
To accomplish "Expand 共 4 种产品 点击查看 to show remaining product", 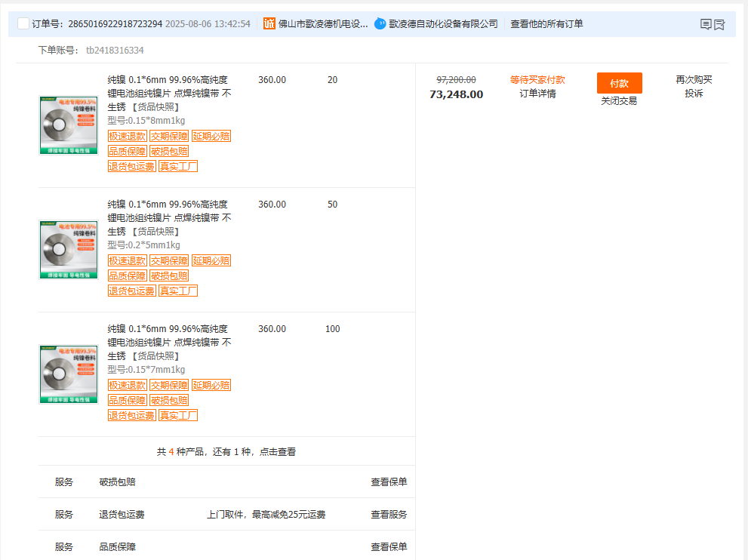I will 226,452.
